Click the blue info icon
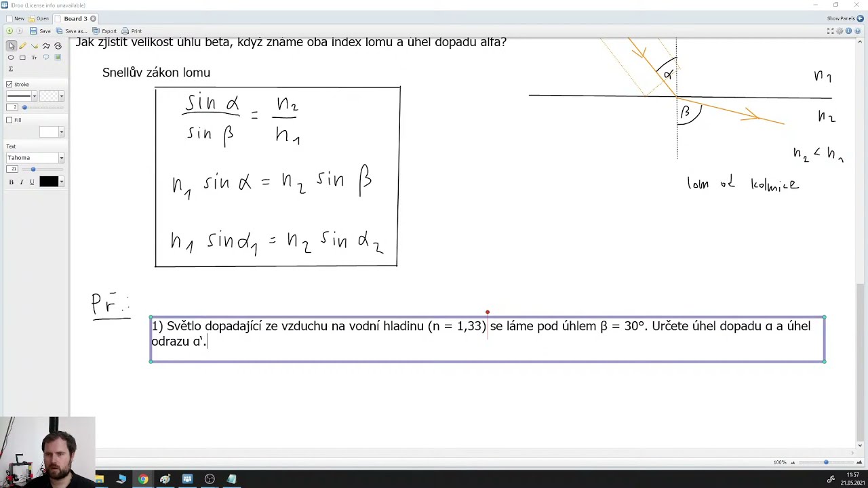868x488 pixels. click(848, 31)
